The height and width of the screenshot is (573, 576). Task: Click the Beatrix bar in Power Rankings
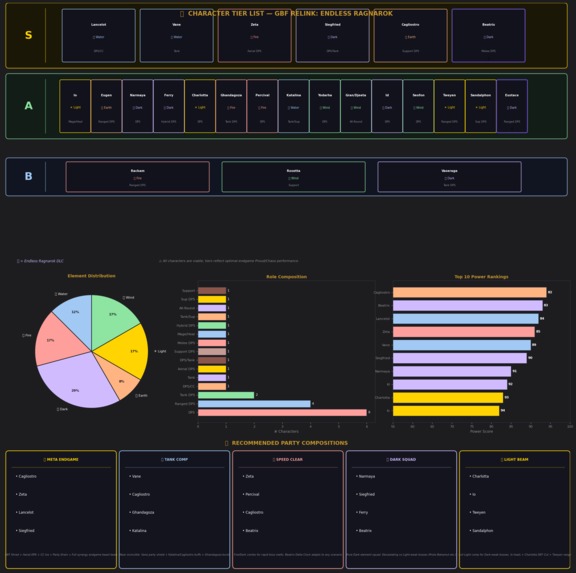tap(468, 306)
